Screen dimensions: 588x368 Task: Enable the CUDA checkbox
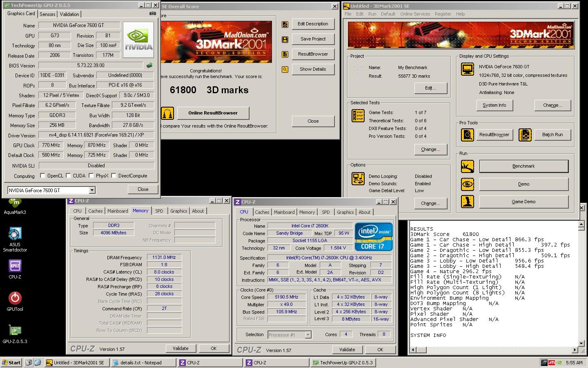(68, 176)
